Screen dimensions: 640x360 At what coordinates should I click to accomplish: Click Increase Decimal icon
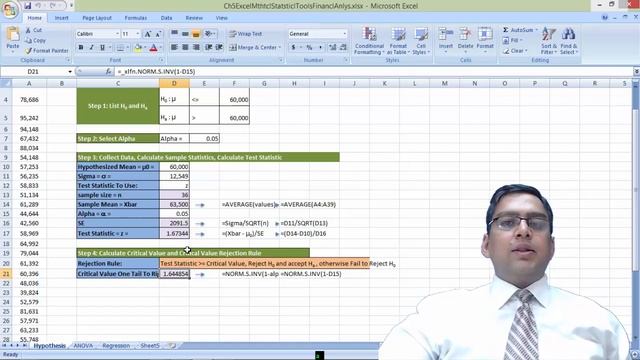[332, 48]
